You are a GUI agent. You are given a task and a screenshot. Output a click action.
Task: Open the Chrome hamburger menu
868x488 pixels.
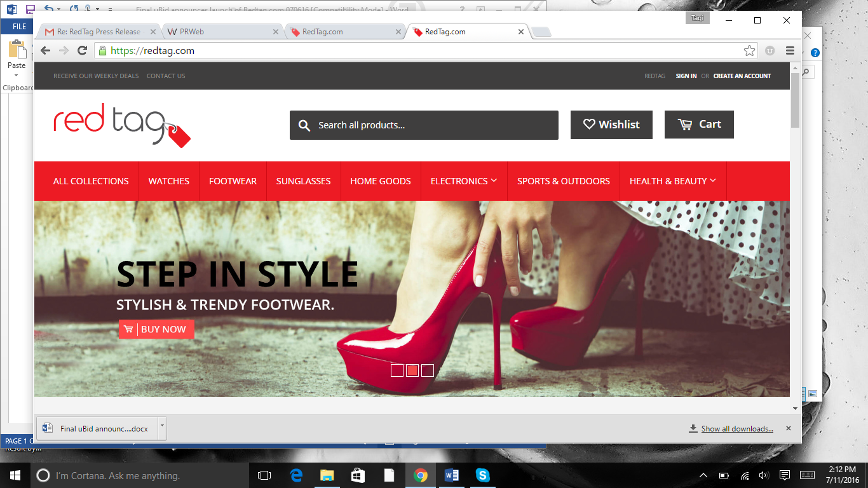tap(790, 51)
